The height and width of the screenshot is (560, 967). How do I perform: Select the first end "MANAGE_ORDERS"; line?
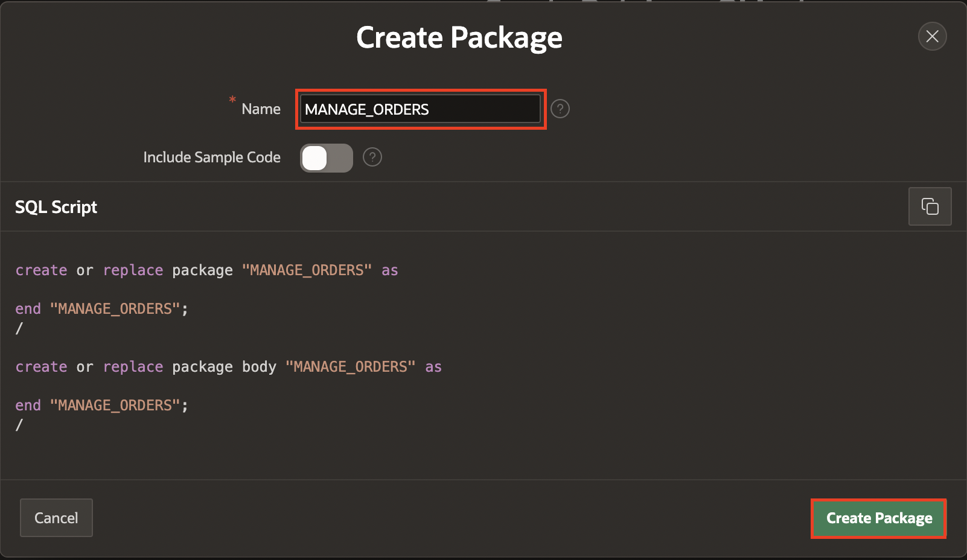tap(101, 309)
